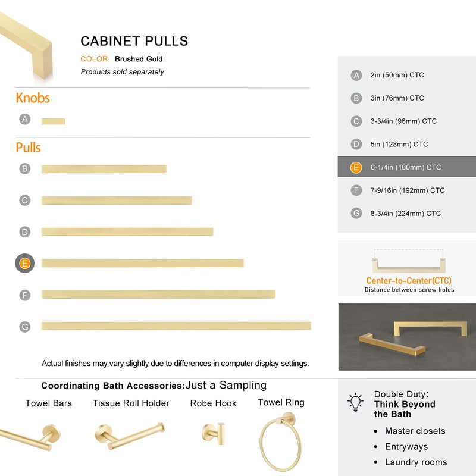Click the Center-to-Center(CTC) orange heading

409,280
